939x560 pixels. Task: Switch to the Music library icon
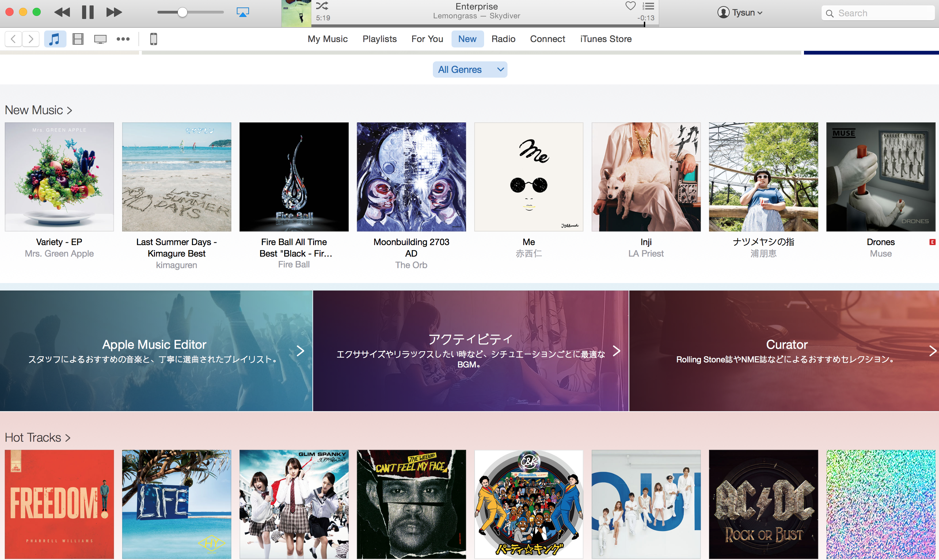(x=55, y=39)
